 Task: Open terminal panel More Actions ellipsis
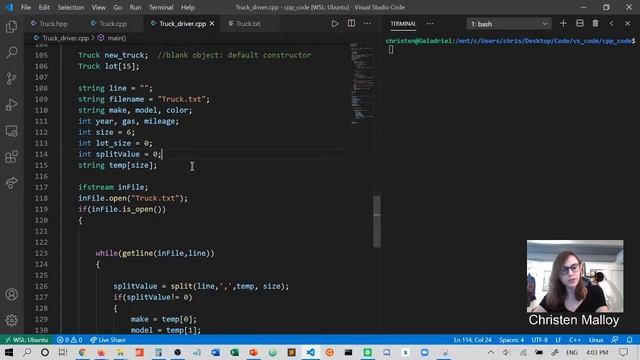point(430,24)
